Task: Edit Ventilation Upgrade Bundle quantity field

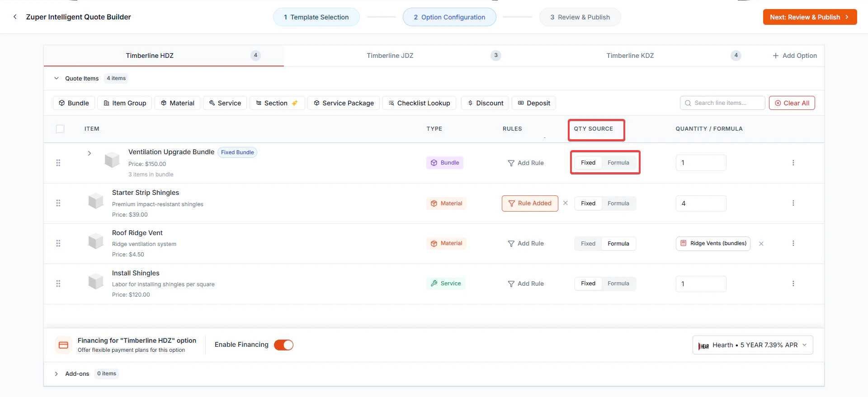Action: [701, 163]
